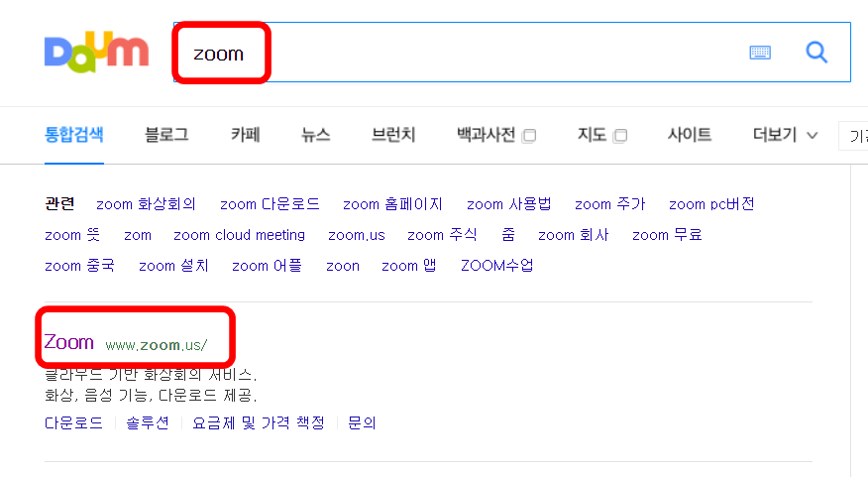Screen dimensions: 868x477
Task: Click new-window icon beside 지도
Action: (x=620, y=136)
